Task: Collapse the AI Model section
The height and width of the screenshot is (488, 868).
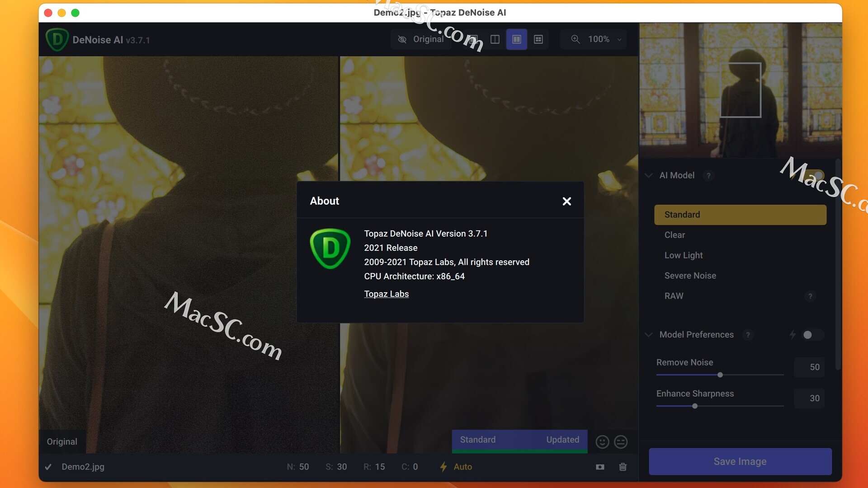Action: pos(648,175)
